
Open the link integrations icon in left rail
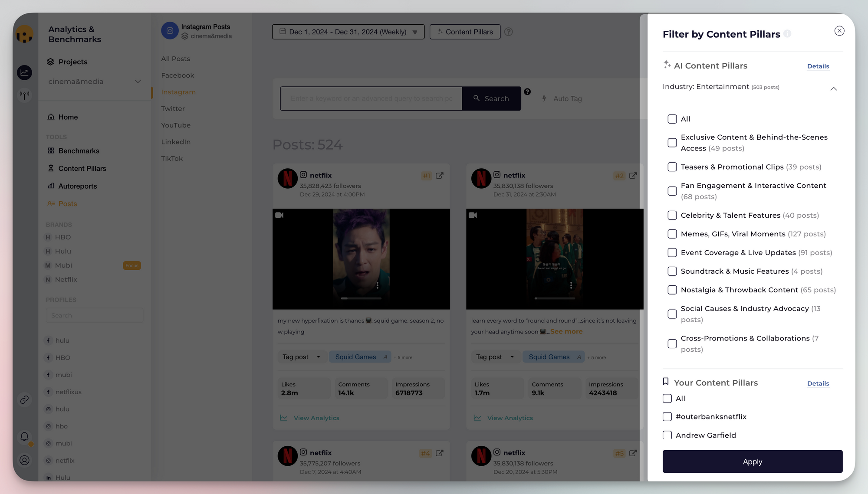point(24,399)
